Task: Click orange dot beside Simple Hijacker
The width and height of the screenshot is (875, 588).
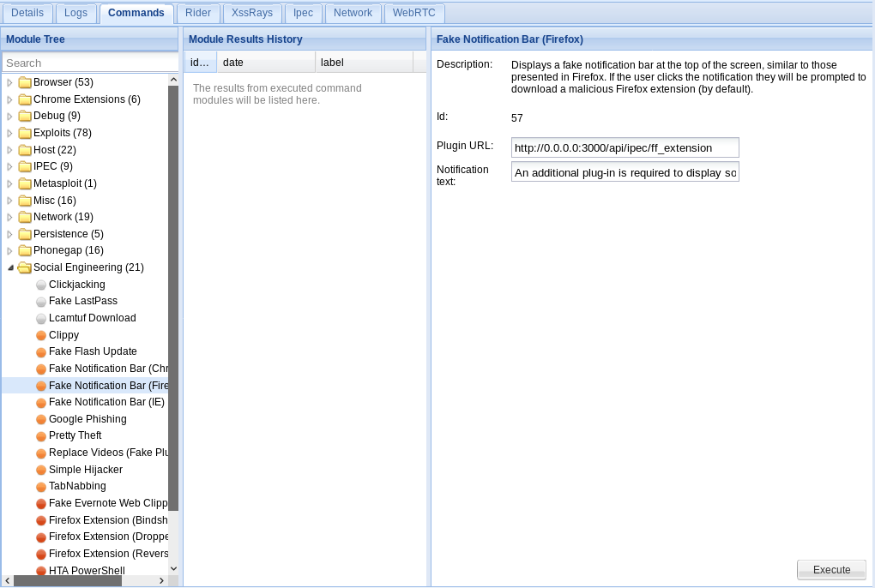Action: tap(40, 470)
